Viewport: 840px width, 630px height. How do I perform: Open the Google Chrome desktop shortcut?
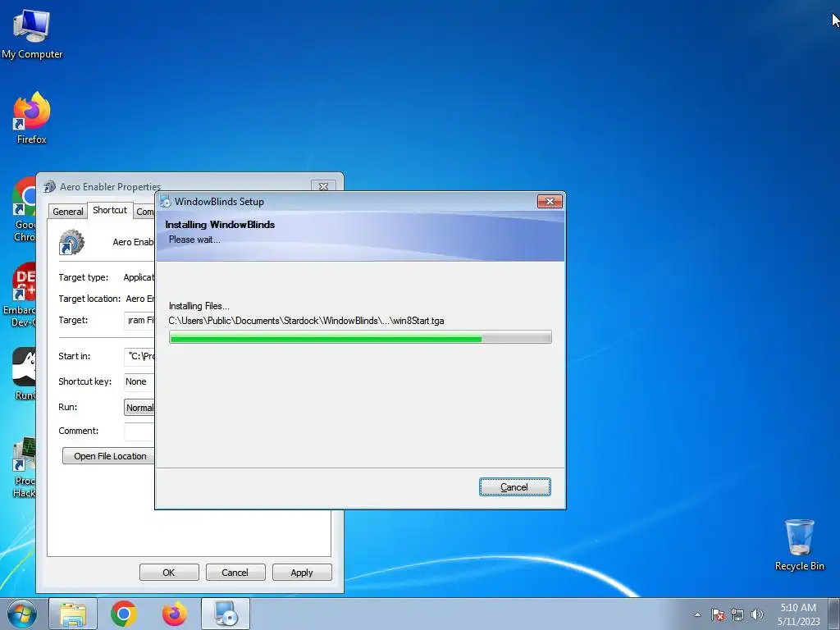[x=24, y=210]
